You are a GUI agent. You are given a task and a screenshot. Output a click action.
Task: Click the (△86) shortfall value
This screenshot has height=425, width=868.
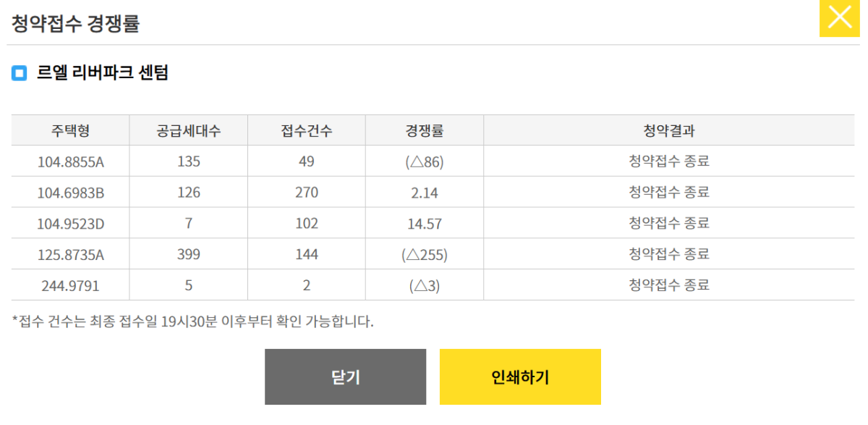pos(425,161)
